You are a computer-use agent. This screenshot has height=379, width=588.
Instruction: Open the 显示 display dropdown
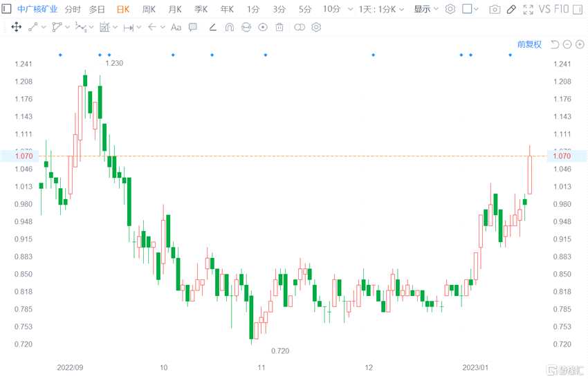tap(426, 9)
